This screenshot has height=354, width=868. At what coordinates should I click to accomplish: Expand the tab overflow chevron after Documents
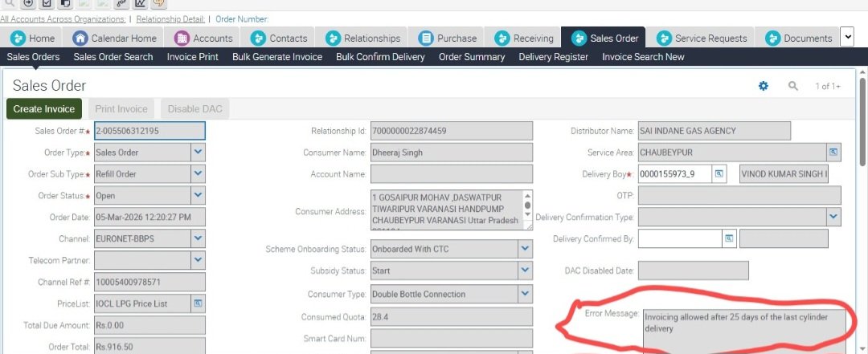click(x=847, y=37)
